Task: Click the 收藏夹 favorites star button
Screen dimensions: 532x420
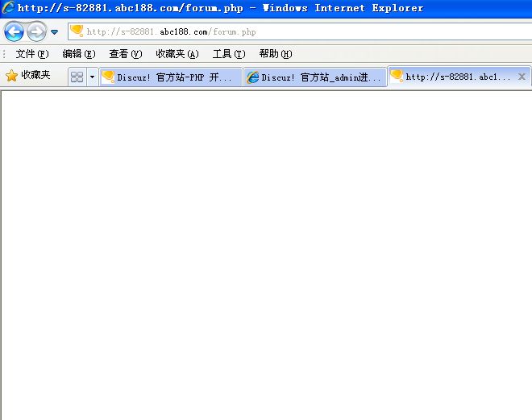Action: click(28, 75)
